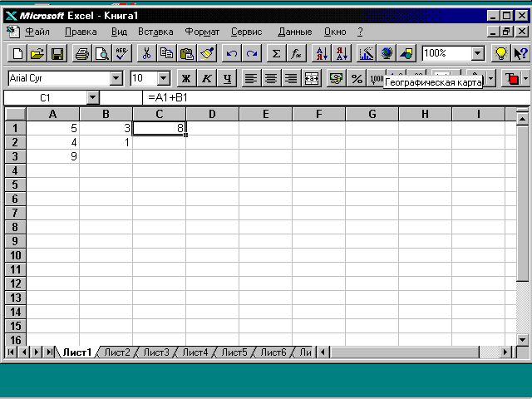The image size is (532, 399).
Task: Open a file with the folder icon
Action: click(37, 53)
